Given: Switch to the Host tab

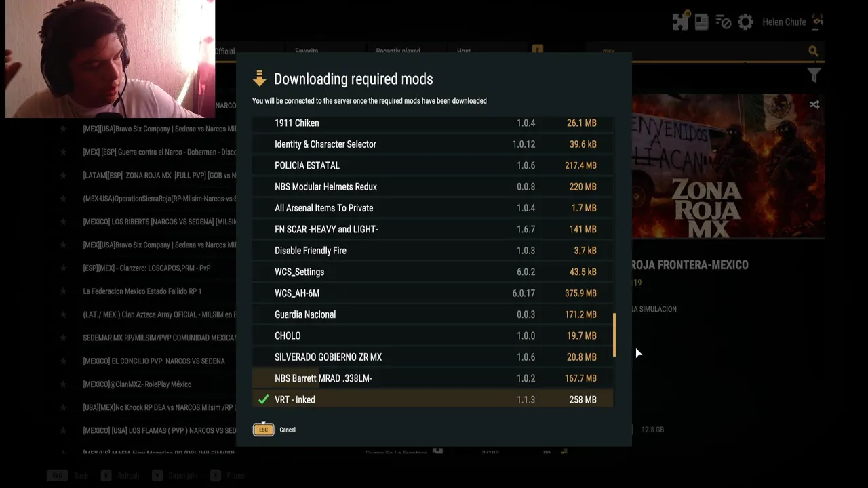Looking at the screenshot, I should click(464, 51).
